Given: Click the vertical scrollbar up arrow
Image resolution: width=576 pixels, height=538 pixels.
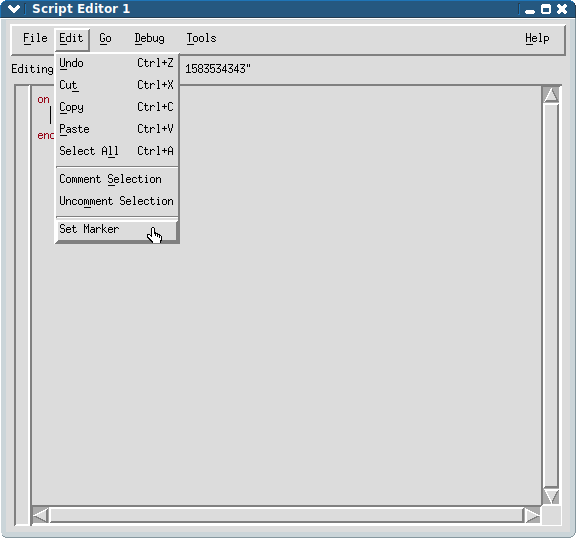Looking at the screenshot, I should [x=551, y=95].
